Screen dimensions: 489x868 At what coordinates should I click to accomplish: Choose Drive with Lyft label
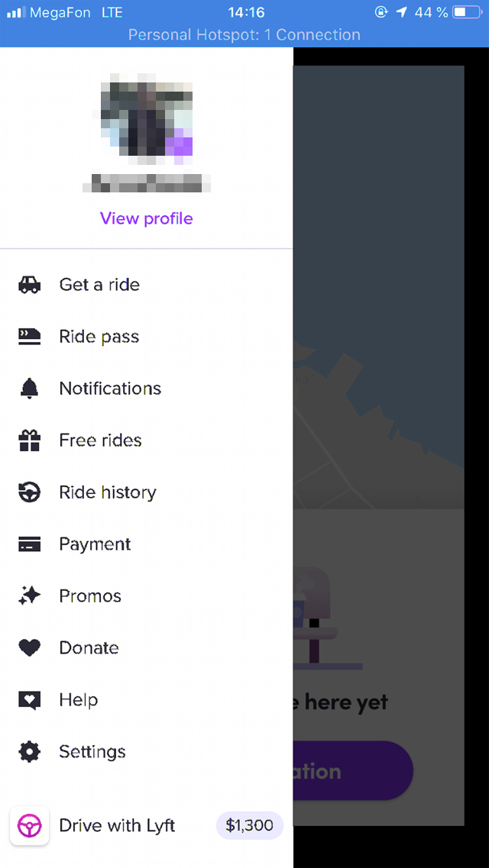click(x=117, y=826)
